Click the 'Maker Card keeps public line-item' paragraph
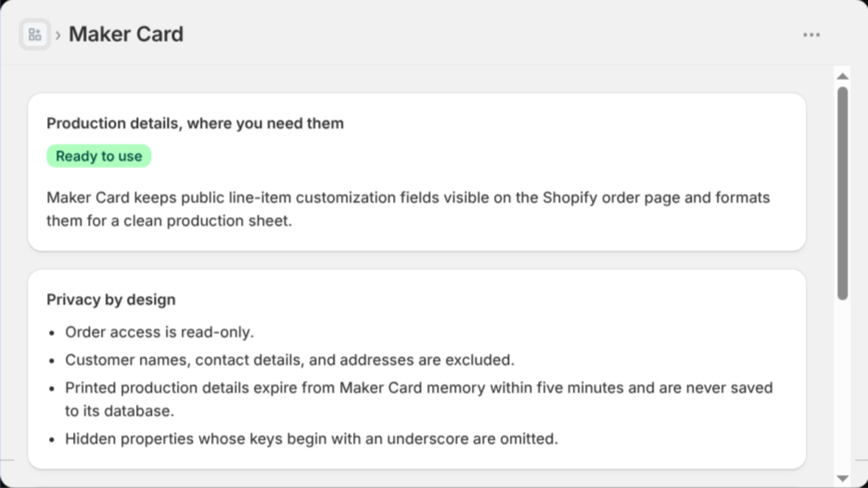Screen dimensions: 868x488 (408, 209)
